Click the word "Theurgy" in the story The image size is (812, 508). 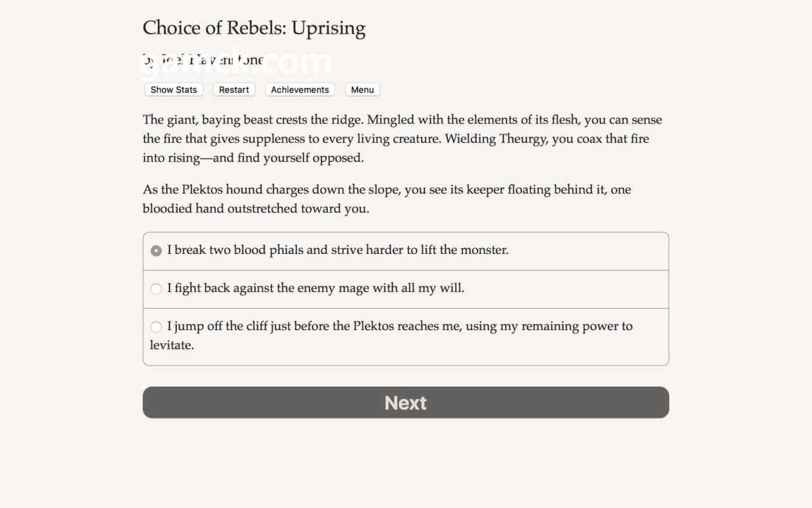521,139
